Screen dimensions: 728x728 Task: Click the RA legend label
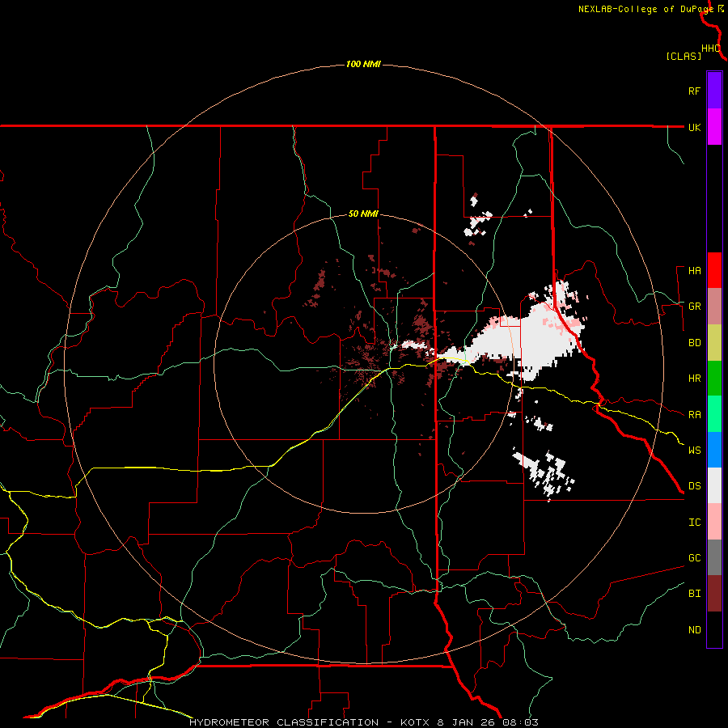coord(694,415)
